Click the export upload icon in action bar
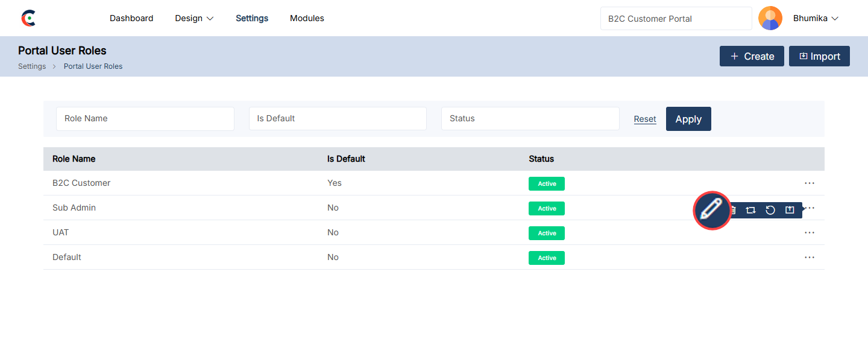The width and height of the screenshot is (868, 359). pos(790,210)
